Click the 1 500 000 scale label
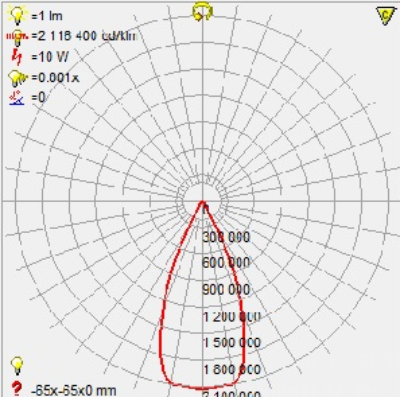Image resolution: width=400 pixels, height=397 pixels. 232,342
